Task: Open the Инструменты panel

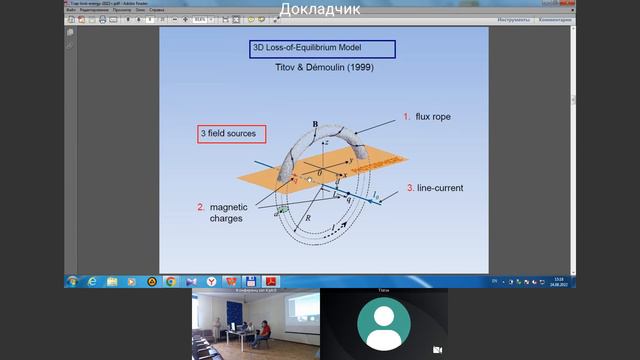Action: coord(513,20)
